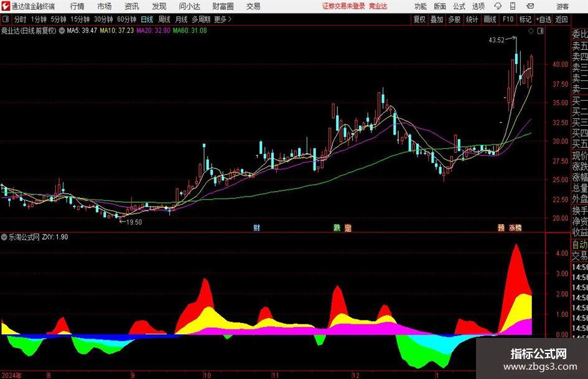The width and height of the screenshot is (588, 379).
Task: Click the orange 定 marker icon
Action: pyautogui.click(x=348, y=227)
